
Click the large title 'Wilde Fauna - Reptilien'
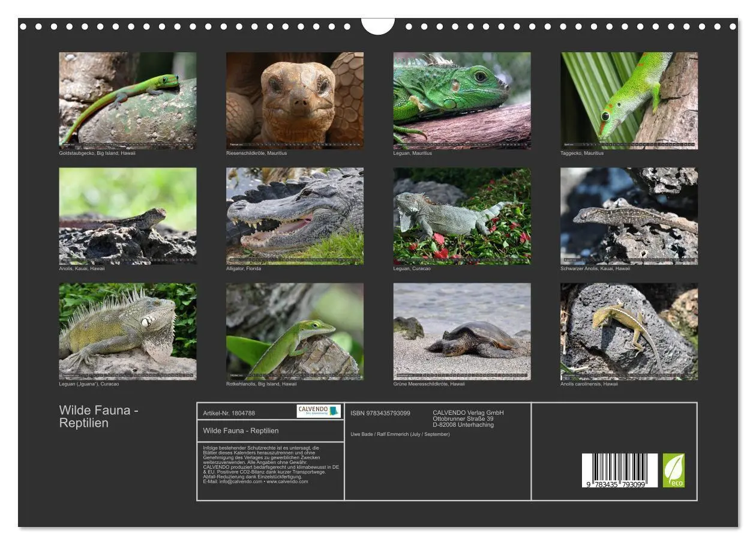99,417
